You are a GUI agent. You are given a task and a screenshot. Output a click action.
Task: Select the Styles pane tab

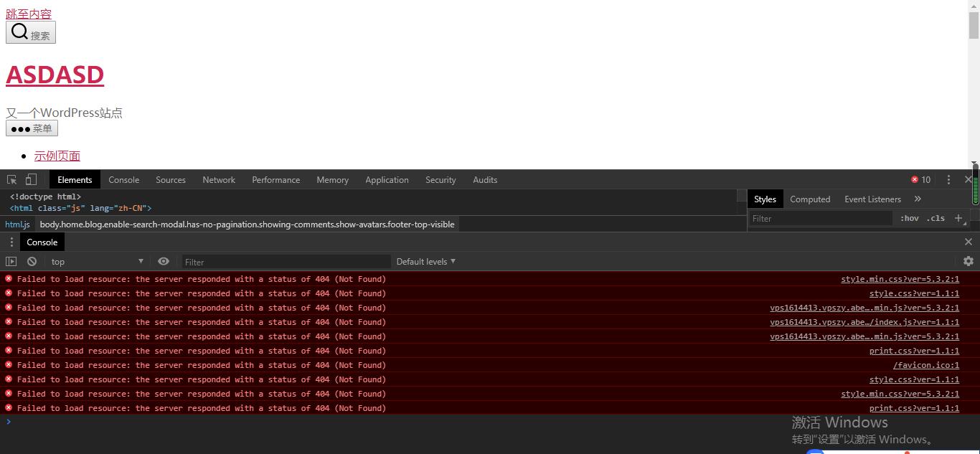765,199
